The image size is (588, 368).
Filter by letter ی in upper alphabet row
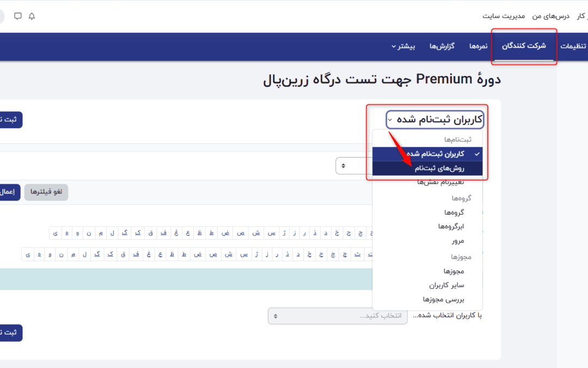click(56, 233)
